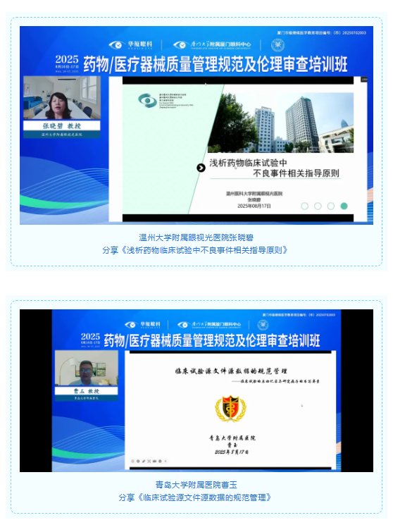Select the filled green circle slide indicator
The image size is (393, 532).
[344, 206]
